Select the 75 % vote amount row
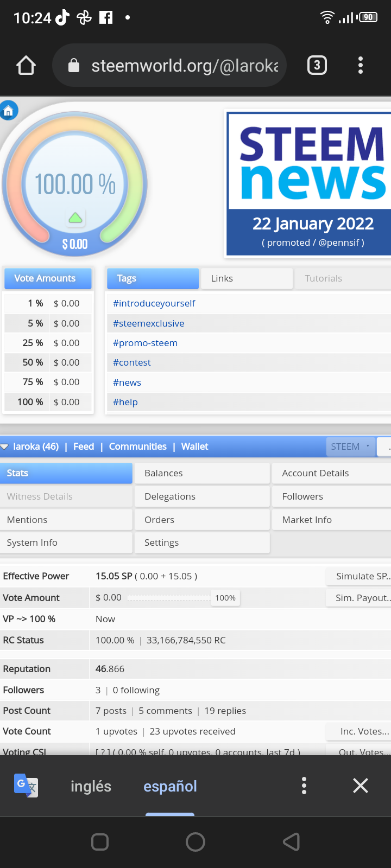Screen dimensions: 391x868 (x=48, y=382)
